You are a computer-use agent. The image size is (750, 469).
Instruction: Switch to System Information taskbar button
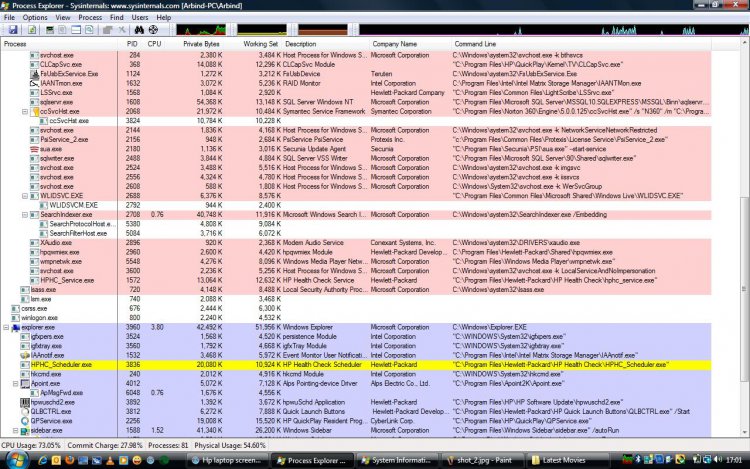pos(397,460)
